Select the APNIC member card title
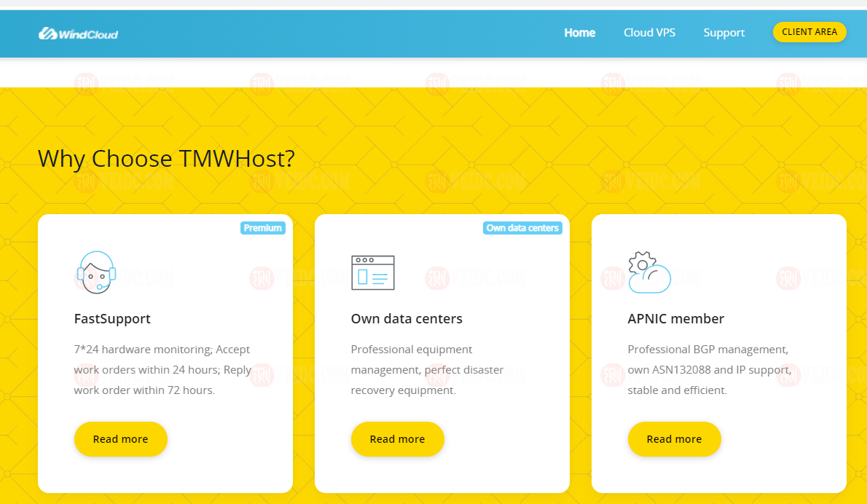 (x=675, y=319)
